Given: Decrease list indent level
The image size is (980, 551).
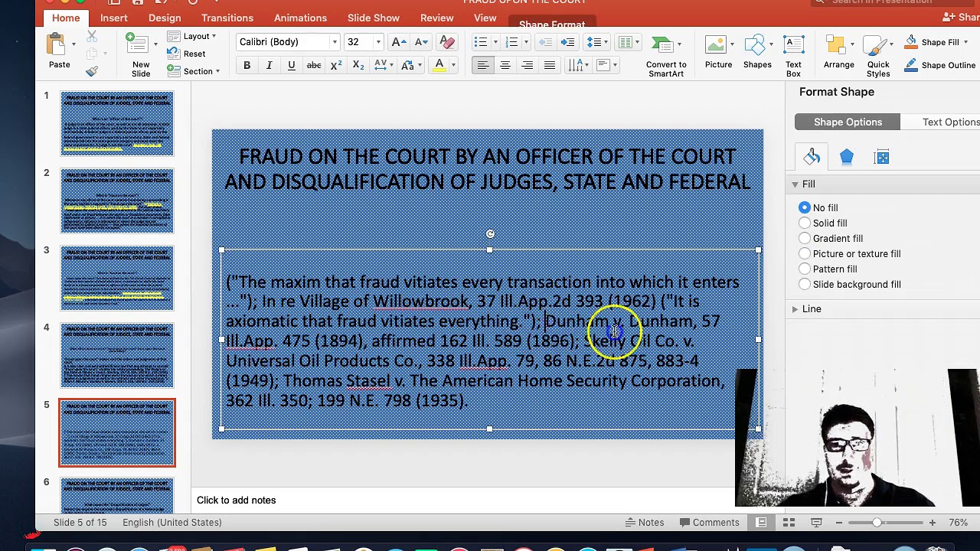Looking at the screenshot, I should point(546,42).
